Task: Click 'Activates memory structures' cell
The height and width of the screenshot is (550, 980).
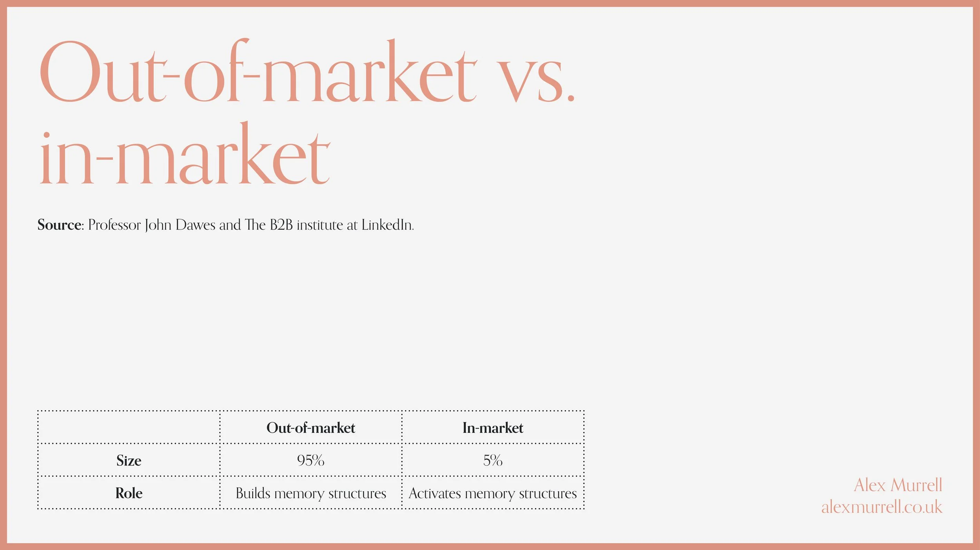Action: tap(493, 493)
